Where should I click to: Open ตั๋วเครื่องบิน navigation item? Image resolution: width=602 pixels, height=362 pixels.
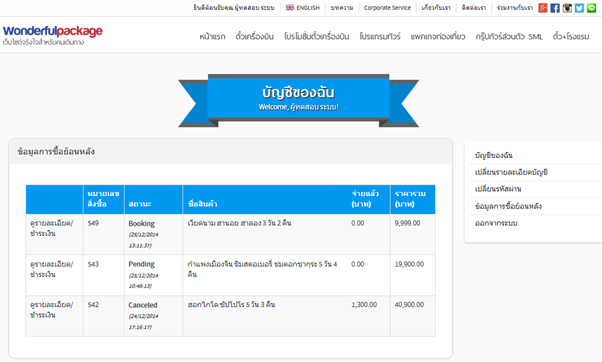click(x=255, y=36)
